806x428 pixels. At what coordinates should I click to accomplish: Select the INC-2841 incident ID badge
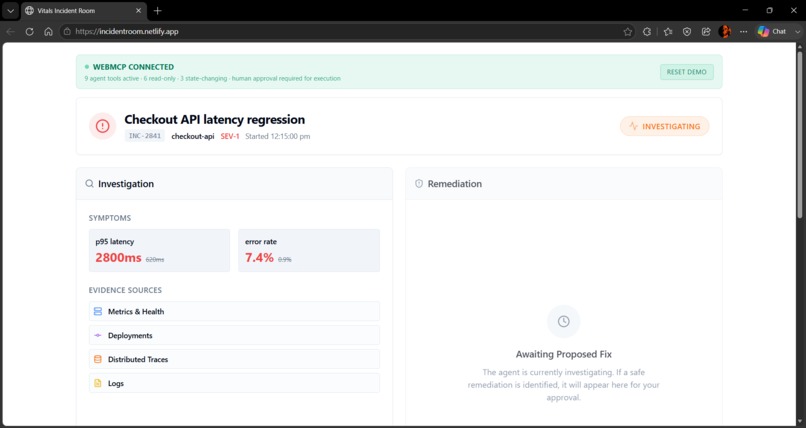[x=144, y=136]
